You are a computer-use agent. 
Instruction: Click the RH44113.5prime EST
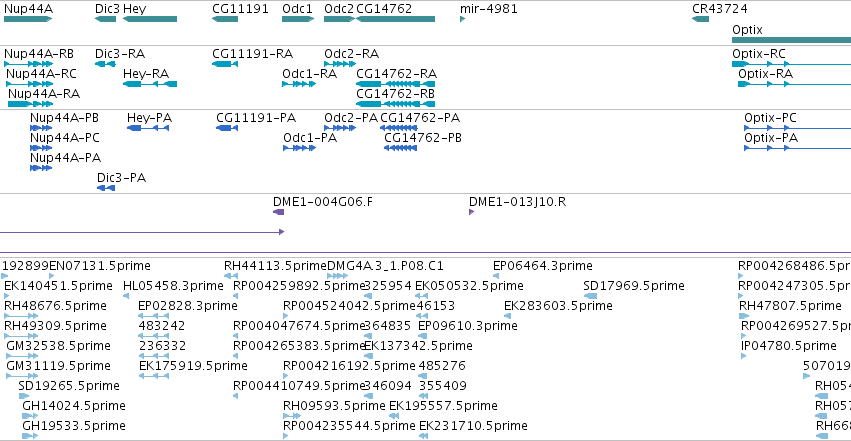pyautogui.click(x=275, y=266)
